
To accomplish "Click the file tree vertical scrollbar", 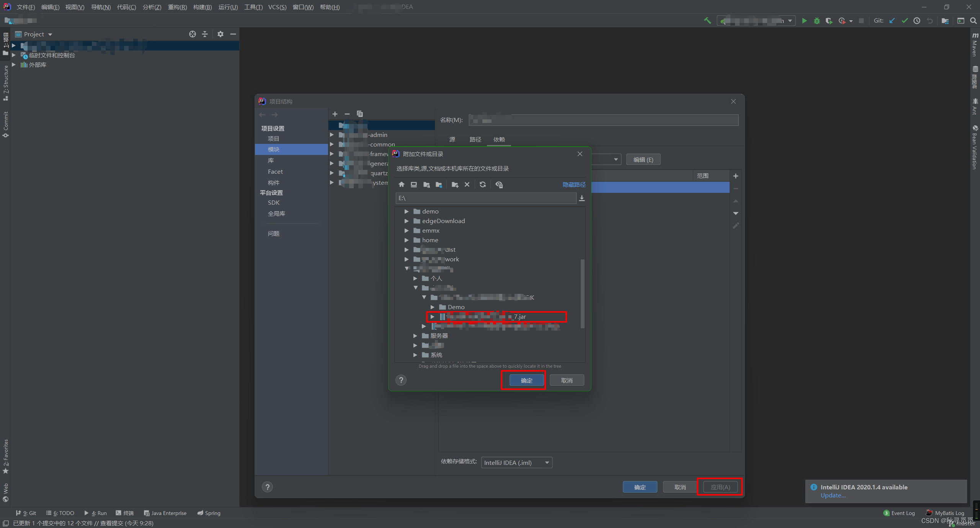I will coord(583,293).
